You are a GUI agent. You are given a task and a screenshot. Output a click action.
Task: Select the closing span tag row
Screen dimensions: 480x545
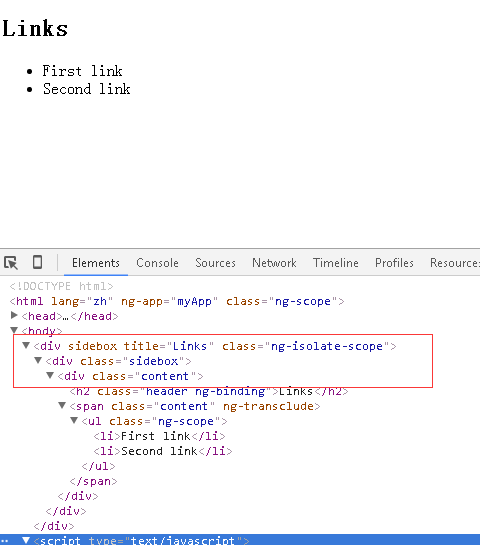pos(93,481)
